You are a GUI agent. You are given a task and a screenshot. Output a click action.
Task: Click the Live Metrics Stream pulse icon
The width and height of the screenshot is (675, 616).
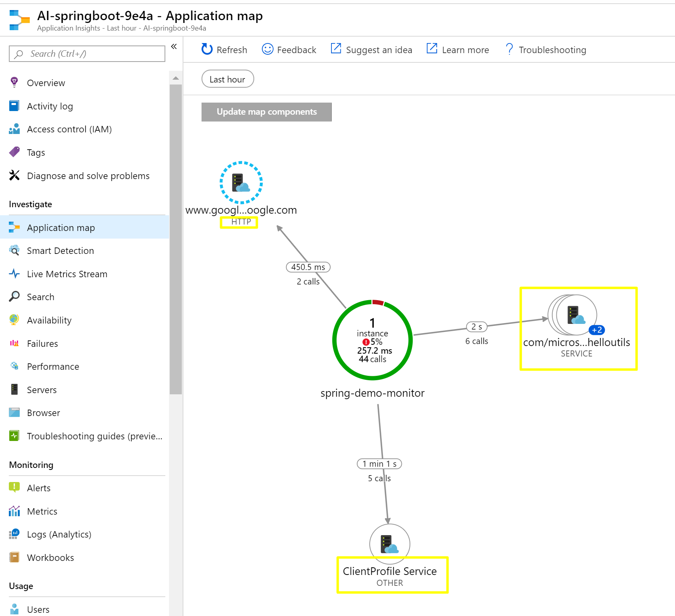(14, 274)
